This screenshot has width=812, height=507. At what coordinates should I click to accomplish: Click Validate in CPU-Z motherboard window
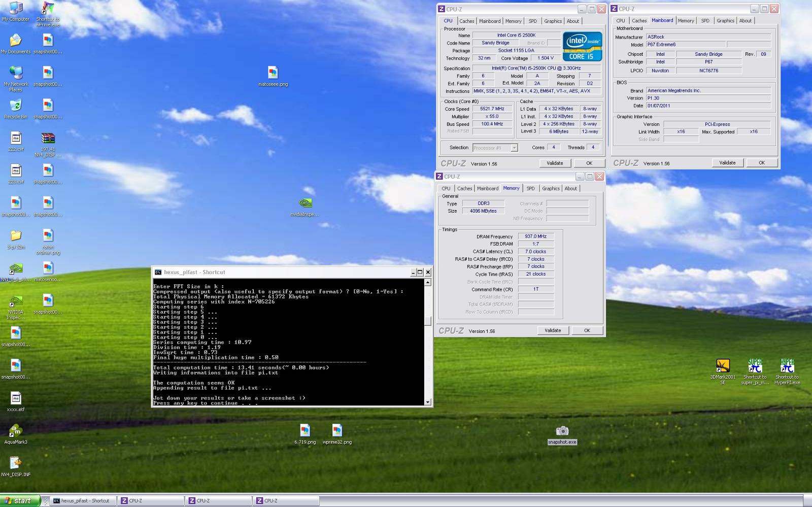[727, 162]
